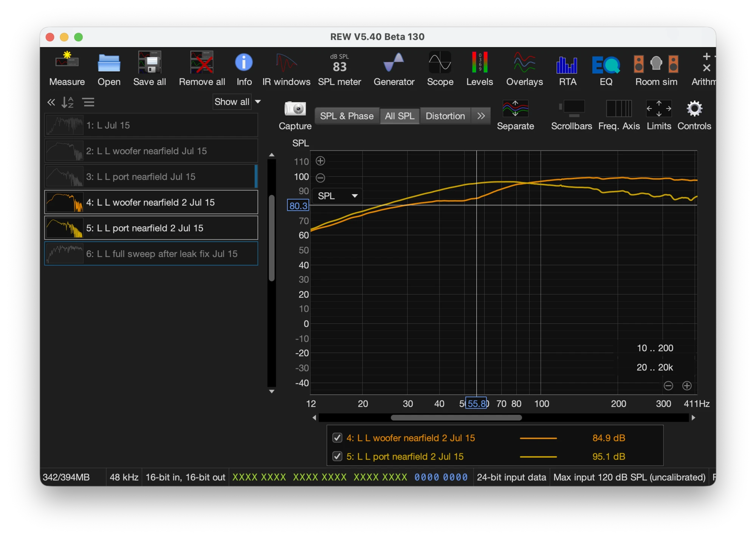Click the 16-bit in, 16-bit out status
The width and height of the screenshot is (756, 539).
(185, 477)
